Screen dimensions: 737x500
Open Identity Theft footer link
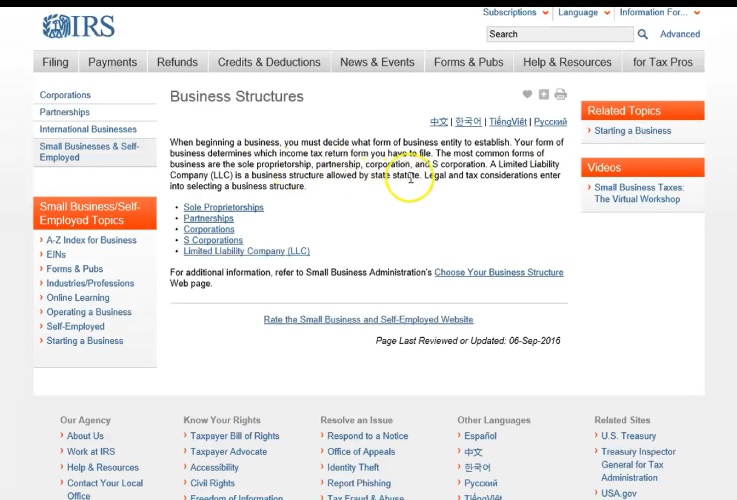pyautogui.click(x=353, y=468)
